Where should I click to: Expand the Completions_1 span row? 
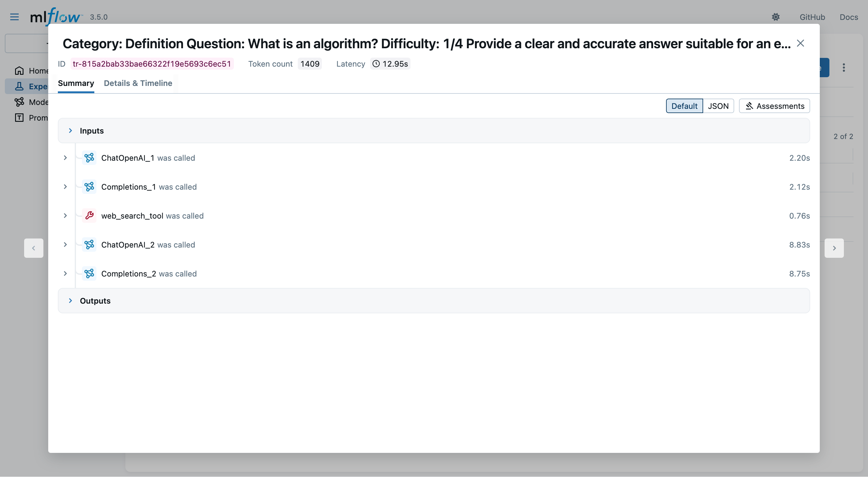coord(65,187)
